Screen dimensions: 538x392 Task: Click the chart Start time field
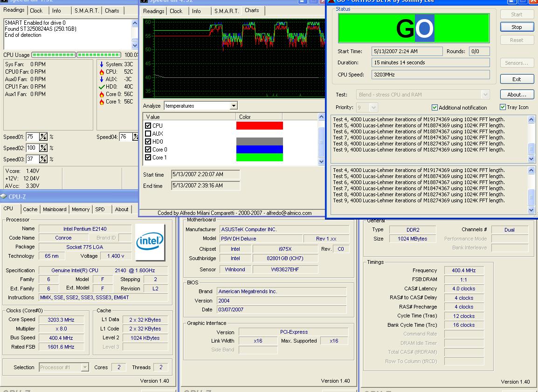click(206, 175)
